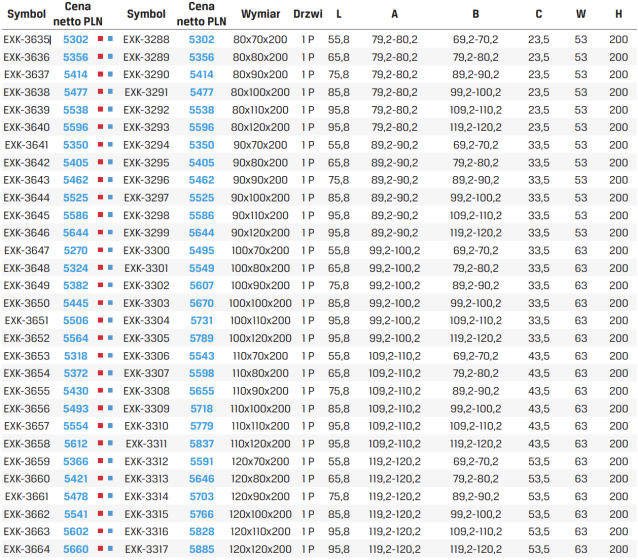Click price 5885 in row EXK-3317

pyautogui.click(x=201, y=549)
